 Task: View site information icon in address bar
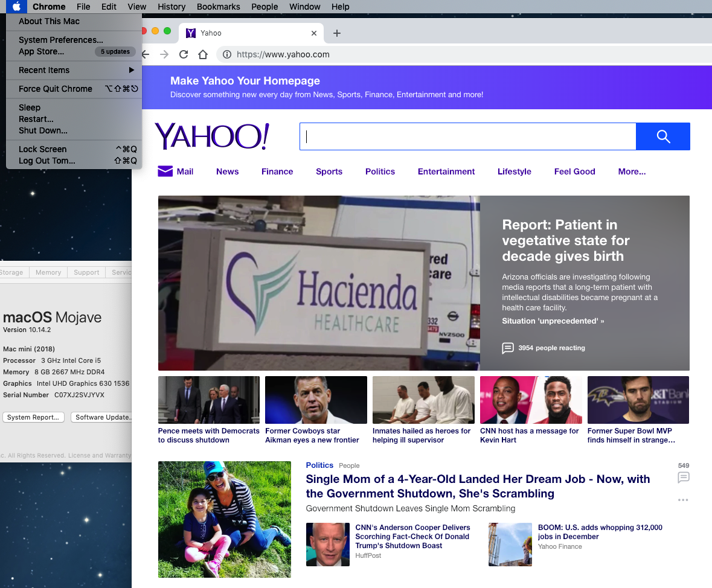click(227, 54)
